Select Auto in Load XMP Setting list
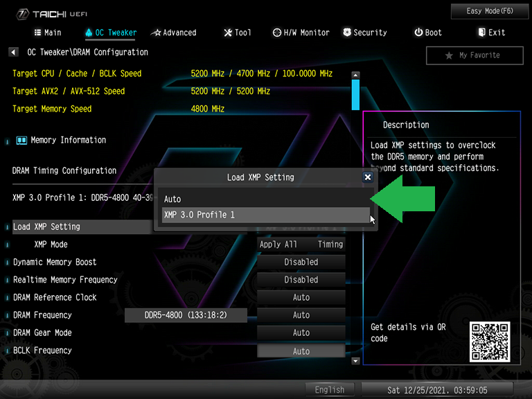532x399 pixels. coord(266,199)
